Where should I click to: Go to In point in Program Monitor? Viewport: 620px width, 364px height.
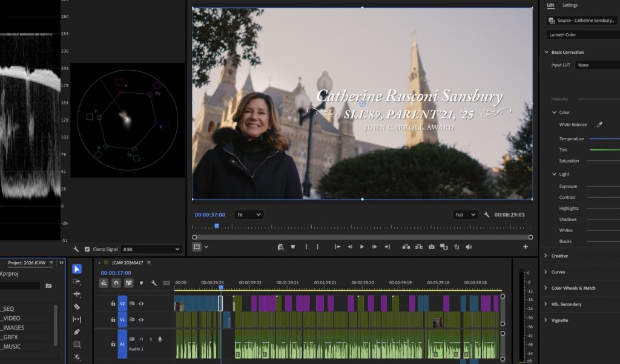337,247
